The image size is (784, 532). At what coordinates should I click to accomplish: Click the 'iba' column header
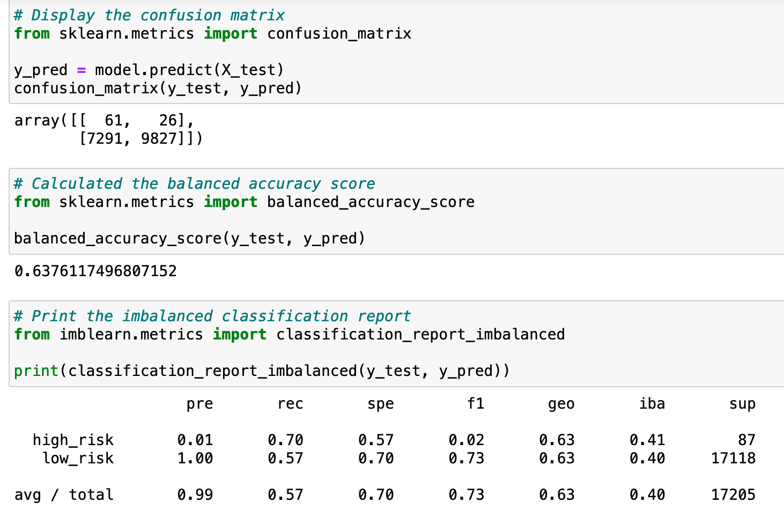[652, 404]
